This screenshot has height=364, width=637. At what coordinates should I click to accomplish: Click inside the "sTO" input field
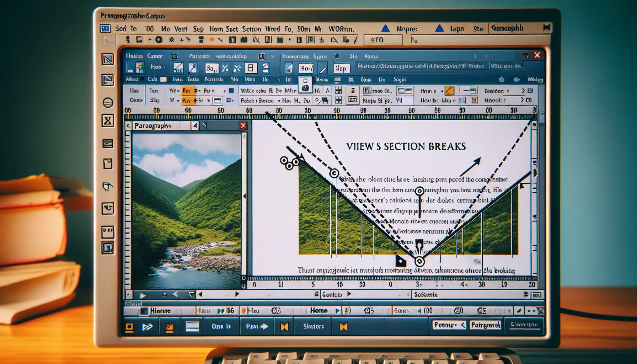383,40
